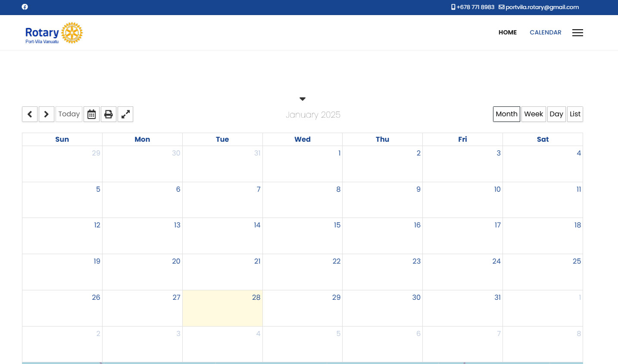Click the Facebook icon in top bar

coord(25,7)
